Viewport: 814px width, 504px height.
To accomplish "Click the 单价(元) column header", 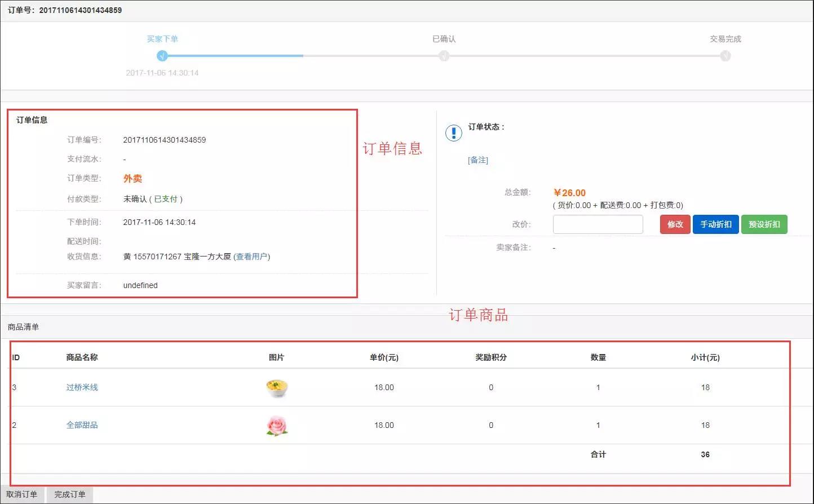I will click(x=384, y=357).
